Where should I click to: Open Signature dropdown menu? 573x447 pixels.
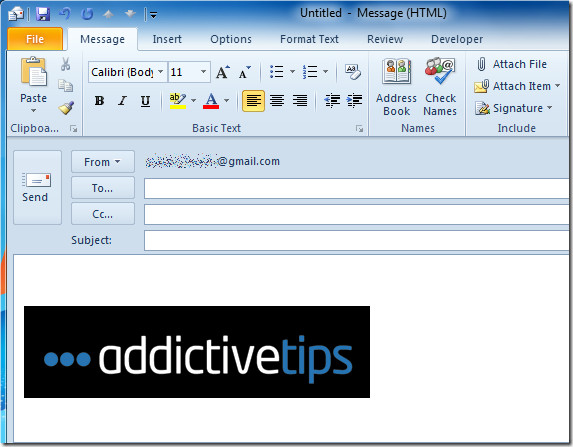click(513, 108)
